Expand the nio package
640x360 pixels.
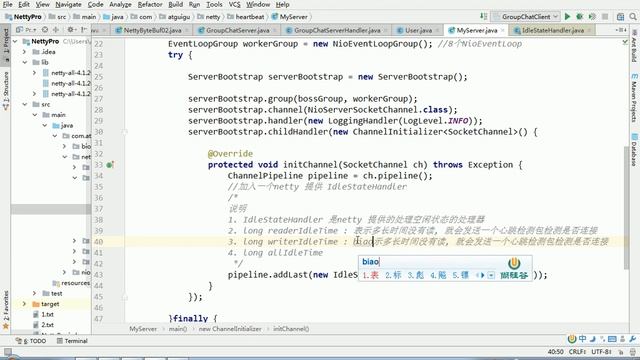click(64, 272)
